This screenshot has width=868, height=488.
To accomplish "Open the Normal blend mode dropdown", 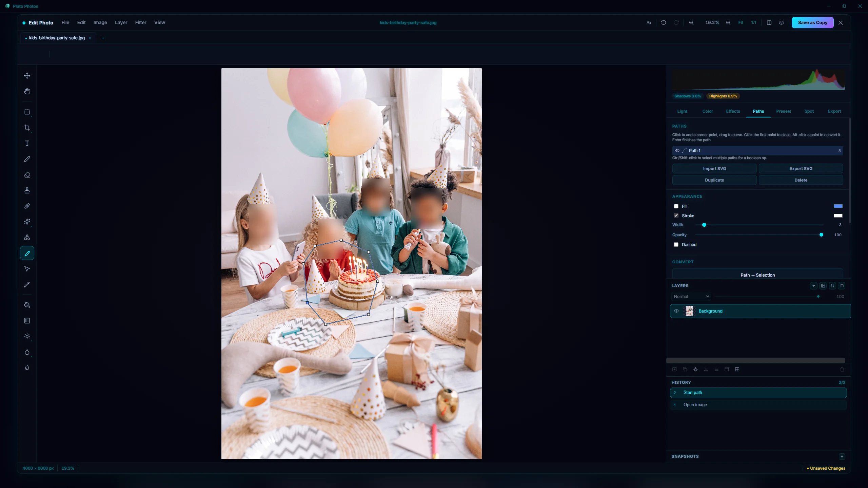I will tap(691, 296).
